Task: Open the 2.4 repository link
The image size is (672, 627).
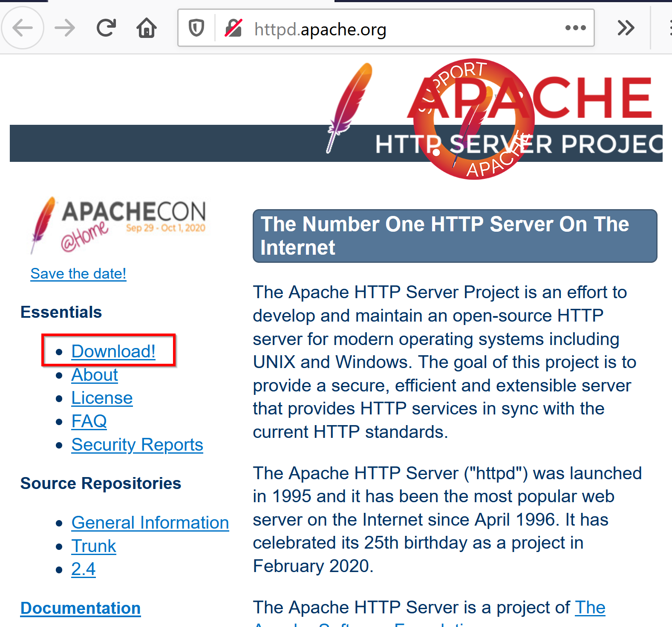Action: [84, 569]
